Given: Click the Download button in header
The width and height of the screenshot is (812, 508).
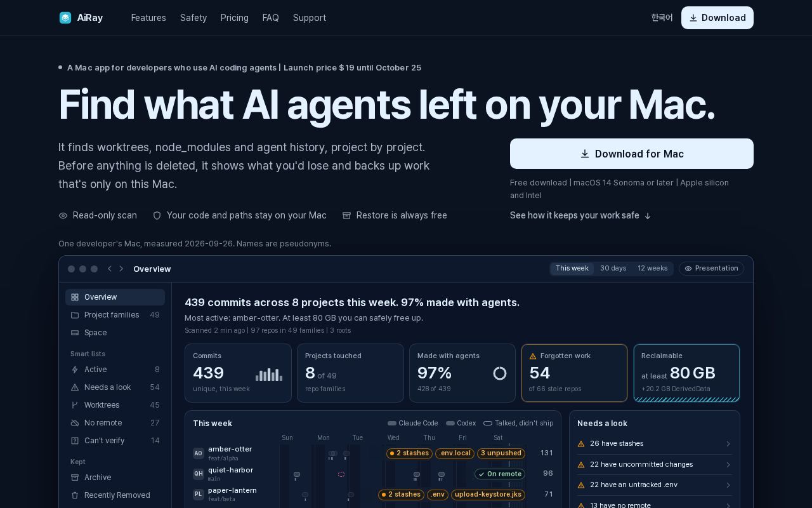Looking at the screenshot, I should [x=717, y=18].
